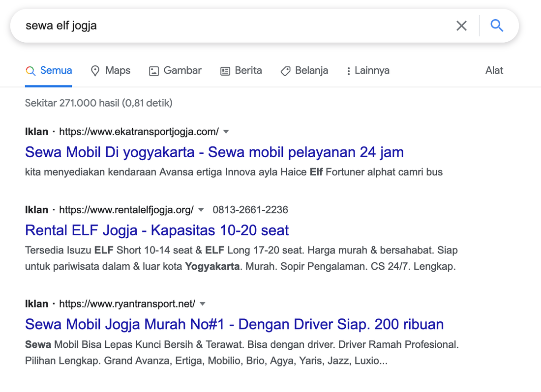Switch to the Berita tab
Screen dimensions: 541x392
point(248,71)
